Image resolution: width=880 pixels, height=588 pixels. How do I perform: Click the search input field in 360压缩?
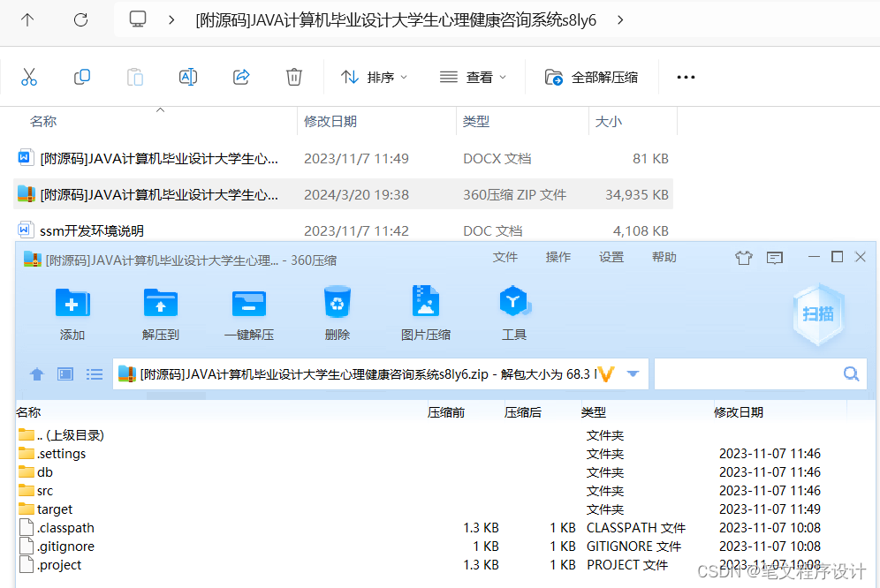coord(760,373)
